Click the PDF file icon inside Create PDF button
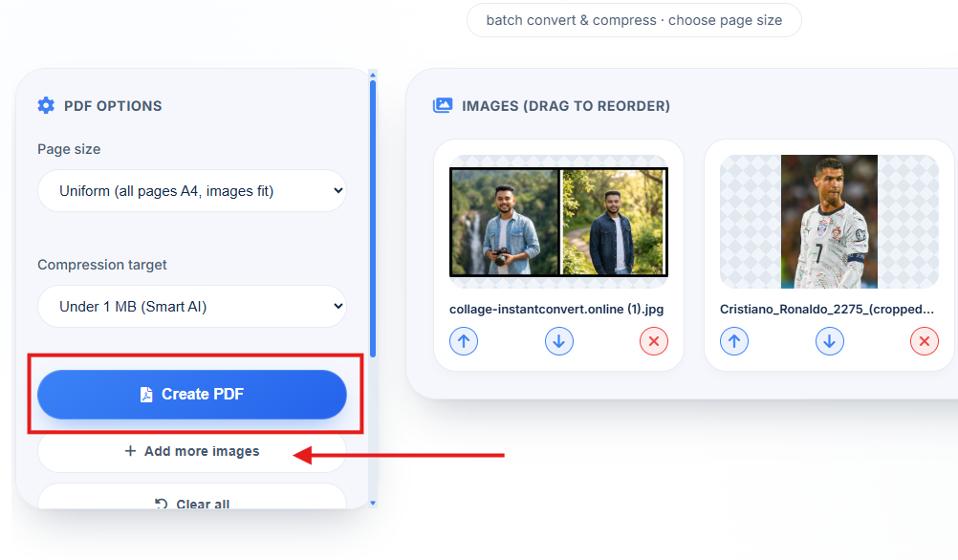The height and width of the screenshot is (560, 958). point(148,394)
